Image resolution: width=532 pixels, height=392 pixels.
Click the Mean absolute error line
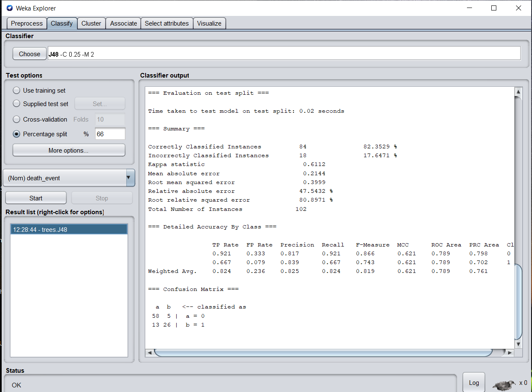click(x=237, y=173)
